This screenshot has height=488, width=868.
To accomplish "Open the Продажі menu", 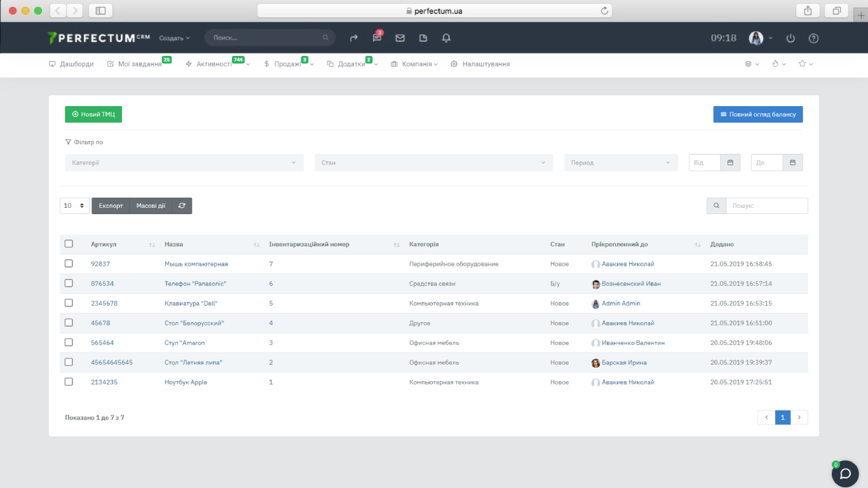I will [288, 64].
